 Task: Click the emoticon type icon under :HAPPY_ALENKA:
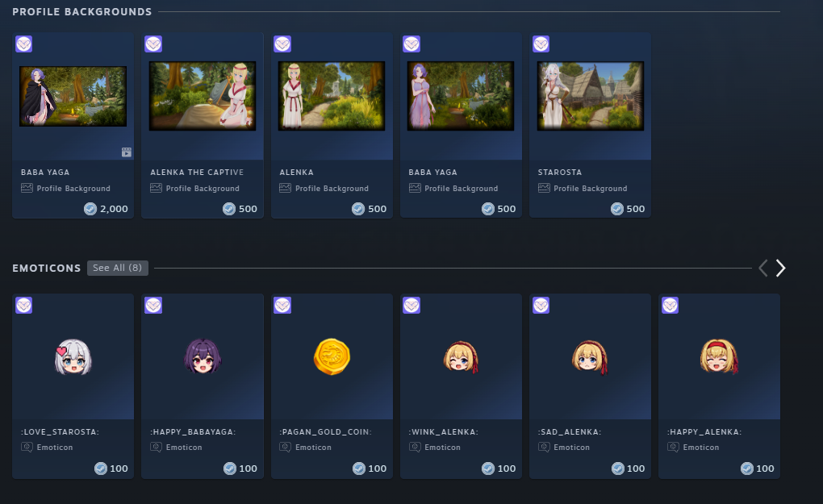(x=673, y=447)
